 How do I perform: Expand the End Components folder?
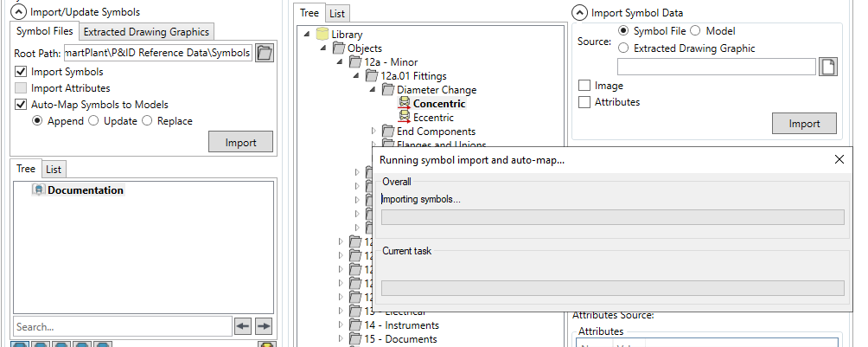tap(374, 132)
